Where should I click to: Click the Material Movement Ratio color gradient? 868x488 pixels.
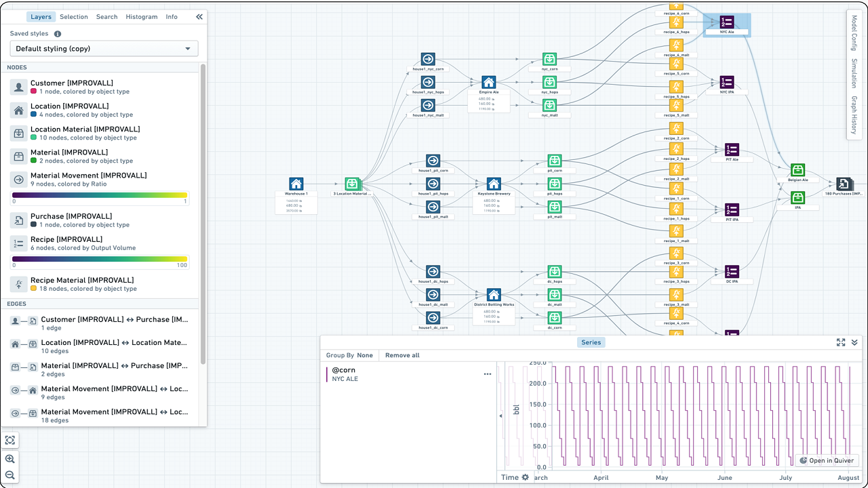[100, 195]
